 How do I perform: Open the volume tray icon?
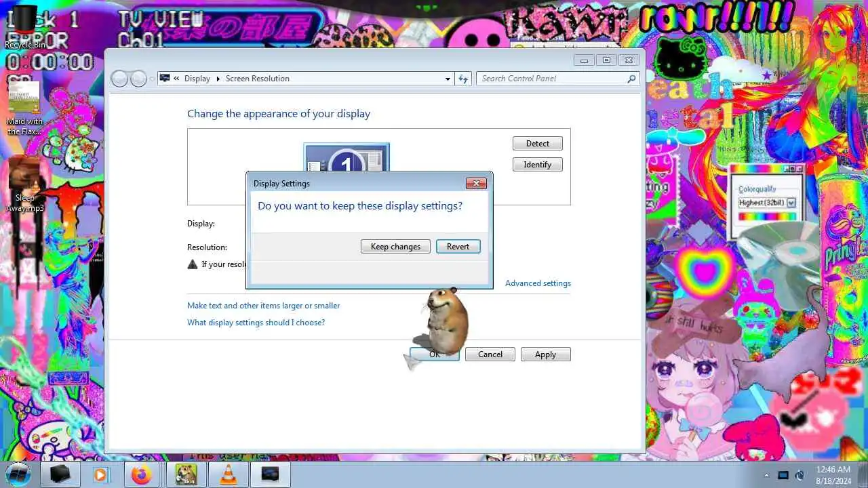[800, 475]
